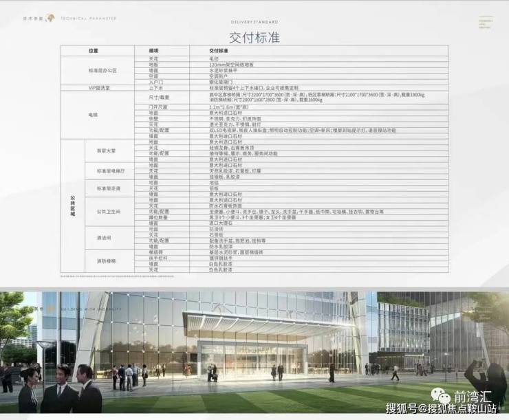The height and width of the screenshot is (420, 509).
Task: Click the vertical 公共区域 cell
Action: (x=73, y=206)
